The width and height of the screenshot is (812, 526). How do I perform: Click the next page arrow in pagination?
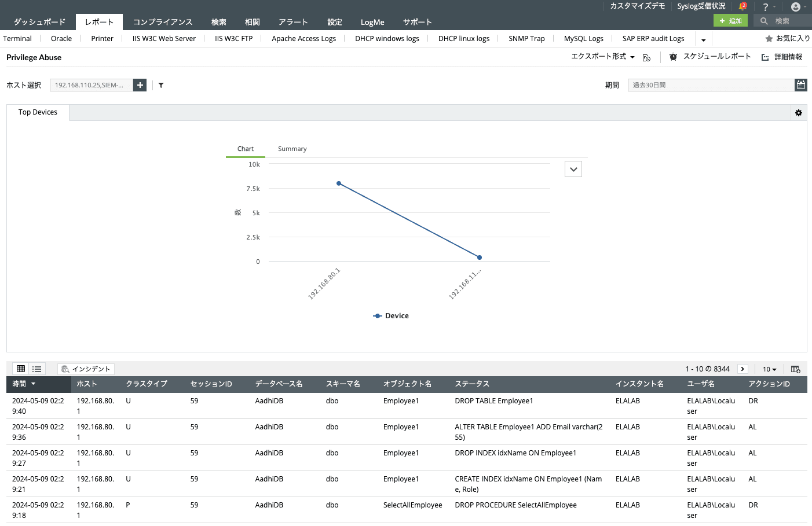(x=742, y=369)
